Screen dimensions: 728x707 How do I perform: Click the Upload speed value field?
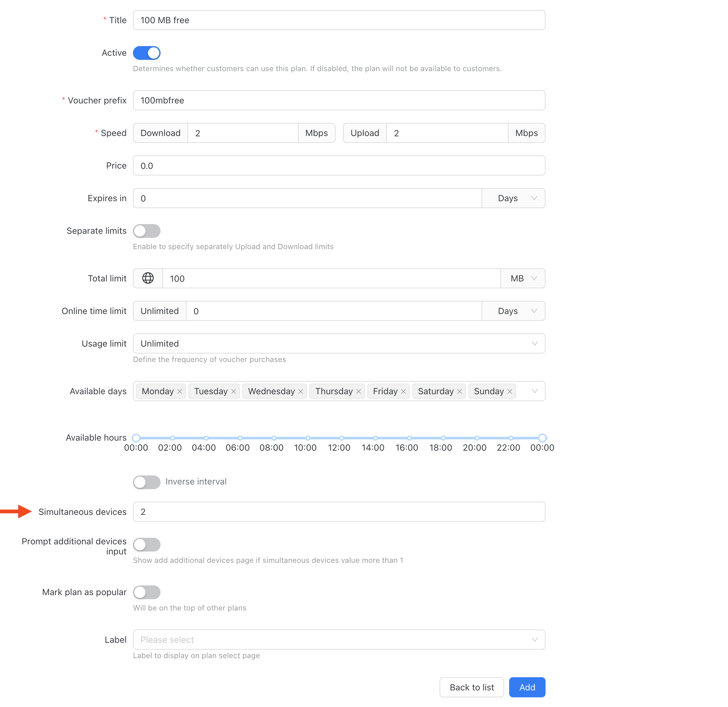click(447, 133)
